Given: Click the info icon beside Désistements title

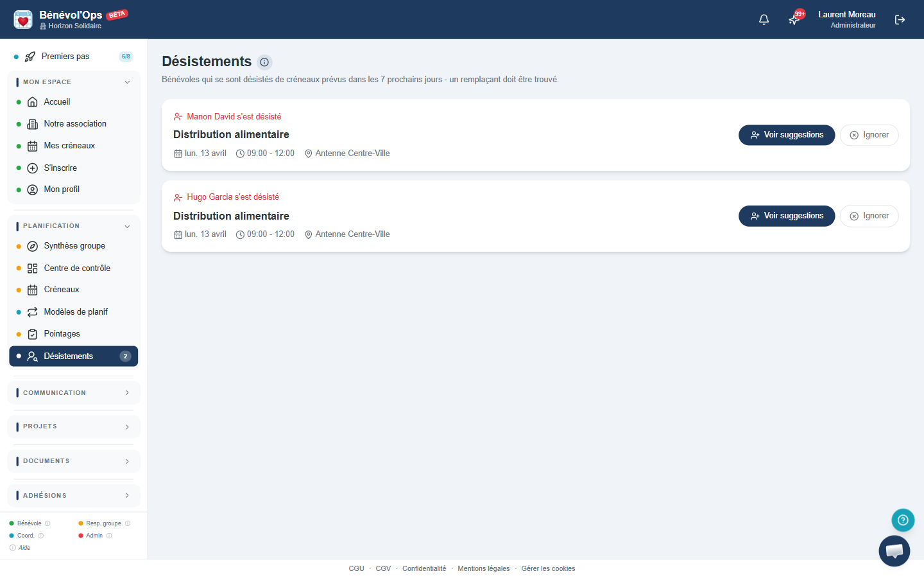Looking at the screenshot, I should (264, 62).
